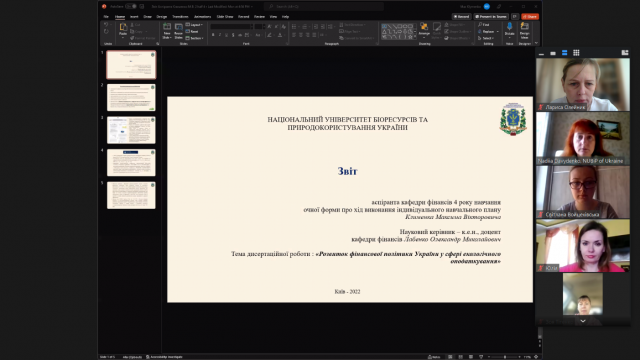
Task: Open the Section dropdown
Action: [x=195, y=38]
